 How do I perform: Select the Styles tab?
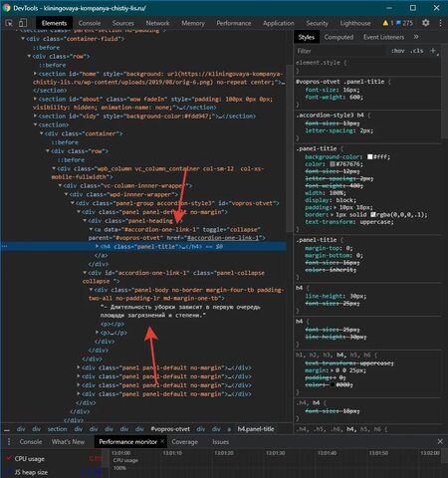coord(307,37)
